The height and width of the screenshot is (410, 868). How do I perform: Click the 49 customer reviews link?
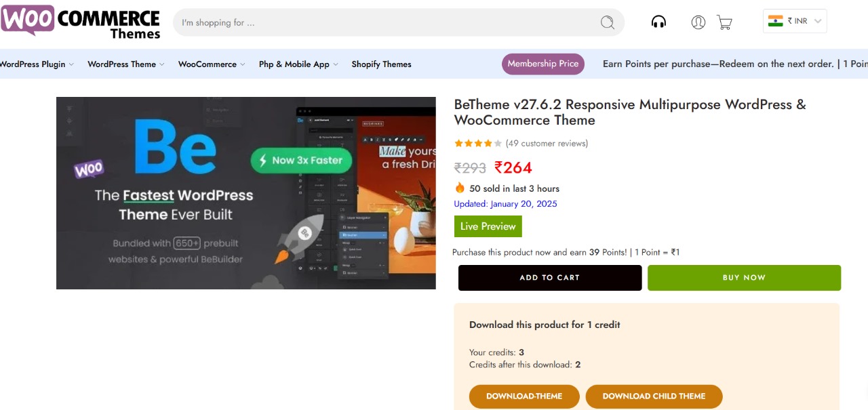[547, 143]
